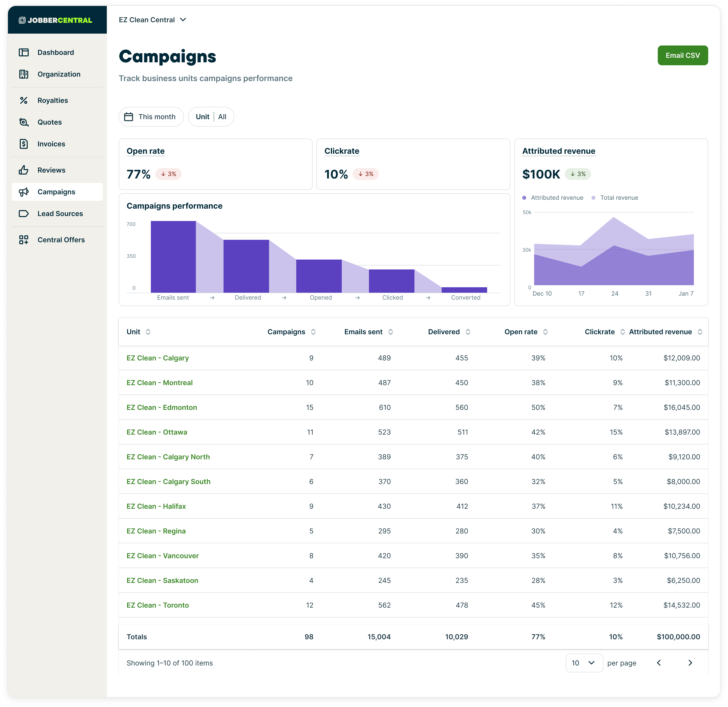This screenshot has height=707, width=728.
Task: Toggle sort on Unit column
Action: [148, 332]
